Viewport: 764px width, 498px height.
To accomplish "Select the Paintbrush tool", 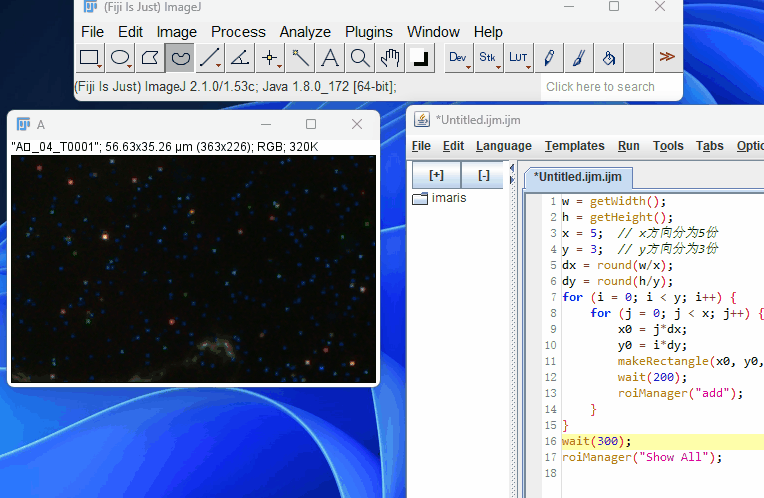I will coord(579,58).
